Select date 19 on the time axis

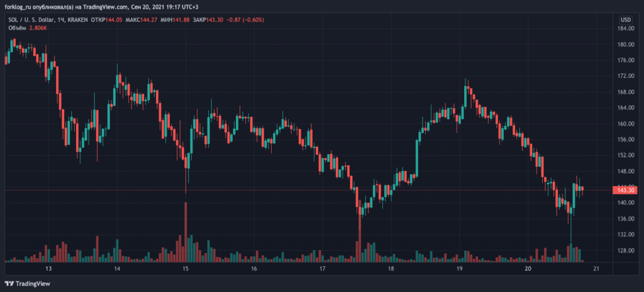(x=459, y=269)
